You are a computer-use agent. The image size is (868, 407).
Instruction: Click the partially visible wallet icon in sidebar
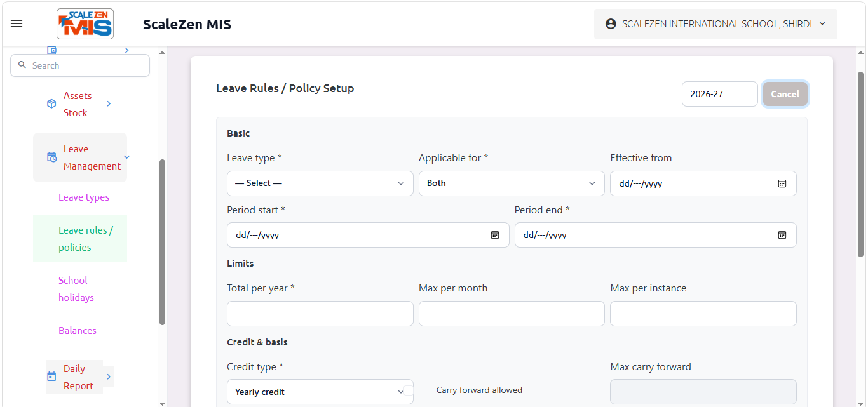[x=52, y=50]
